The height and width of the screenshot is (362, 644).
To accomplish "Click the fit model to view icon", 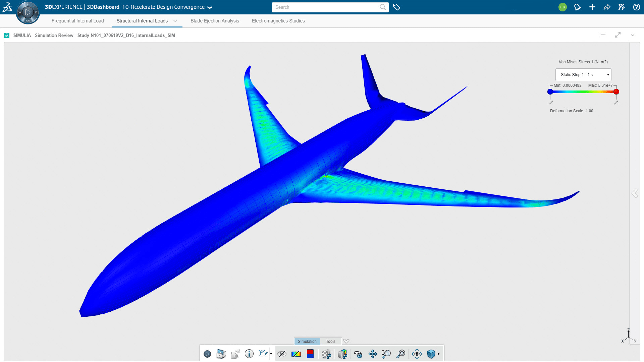I will [x=401, y=354].
